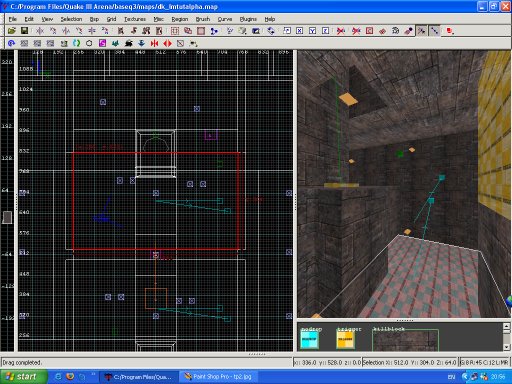Toggle the pressed diagonal-line toolbar button
The width and height of the screenshot is (512, 384).
(x=435, y=31)
